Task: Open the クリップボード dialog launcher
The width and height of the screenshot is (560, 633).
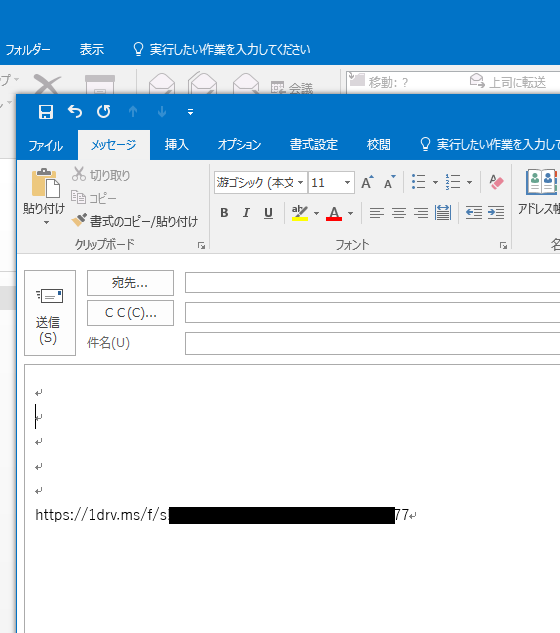Action: click(x=201, y=245)
